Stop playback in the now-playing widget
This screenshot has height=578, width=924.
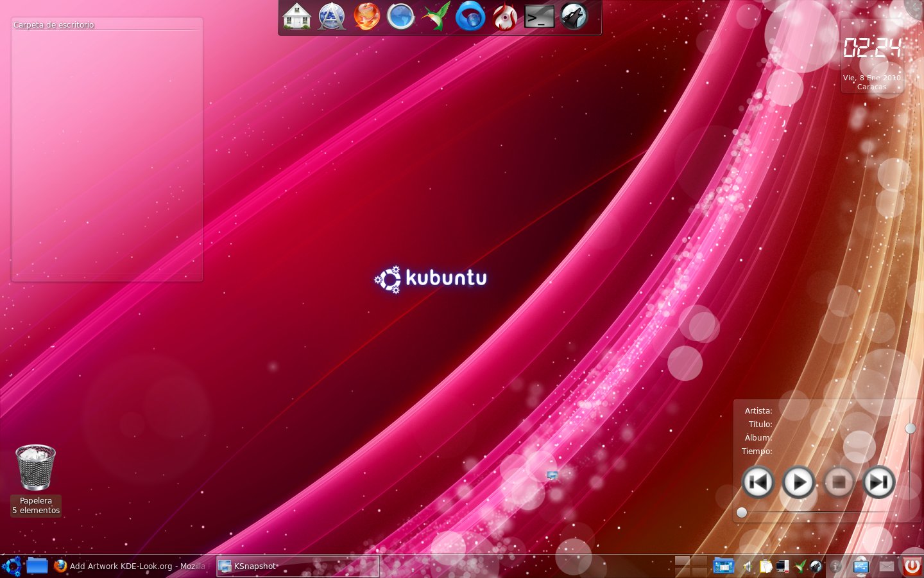839,482
